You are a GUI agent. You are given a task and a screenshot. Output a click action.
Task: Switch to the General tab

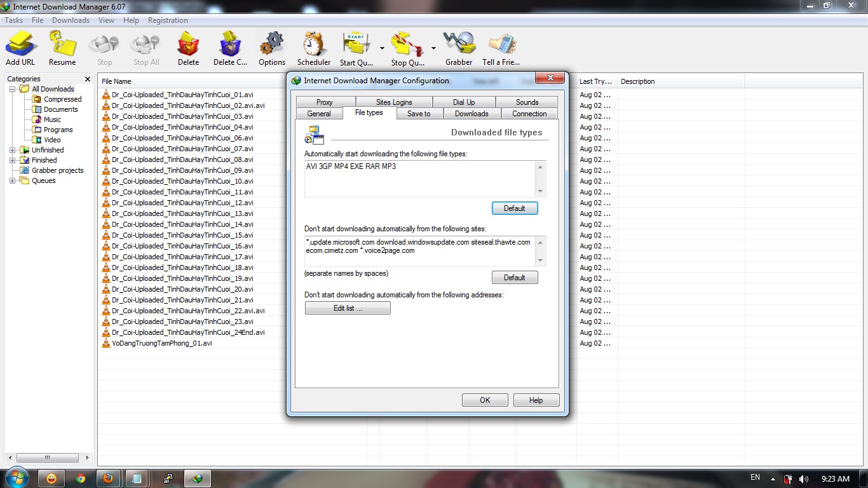point(319,114)
